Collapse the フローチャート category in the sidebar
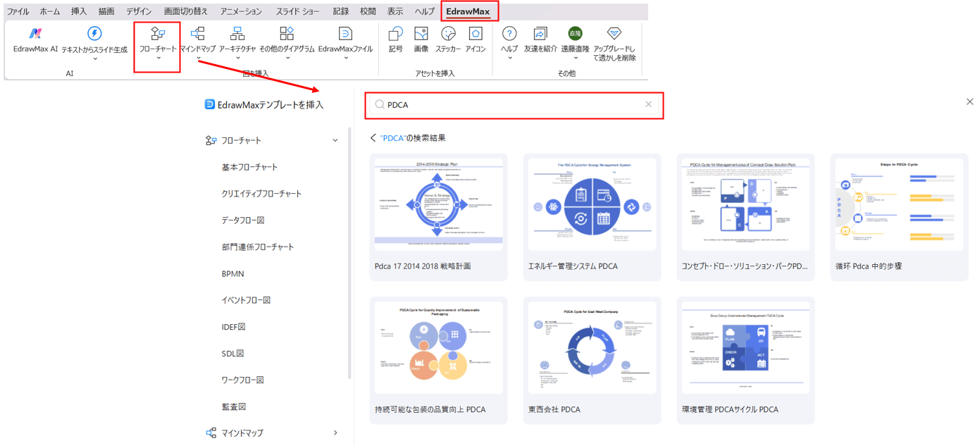This screenshot has width=980, height=446. coord(335,140)
